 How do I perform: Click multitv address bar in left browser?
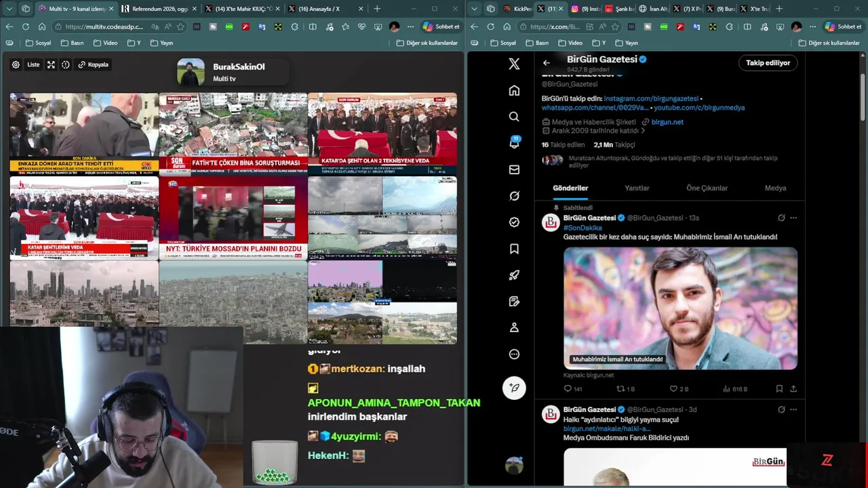(x=105, y=26)
